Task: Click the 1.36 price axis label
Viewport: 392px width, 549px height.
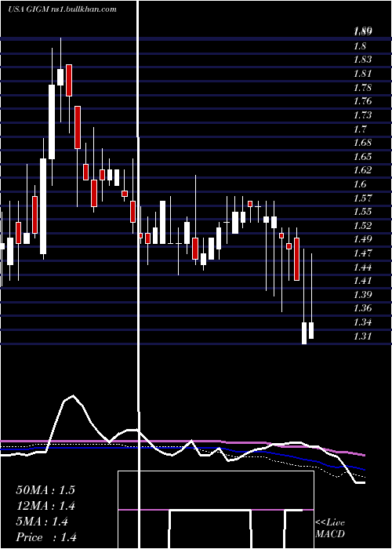Action: [362, 308]
